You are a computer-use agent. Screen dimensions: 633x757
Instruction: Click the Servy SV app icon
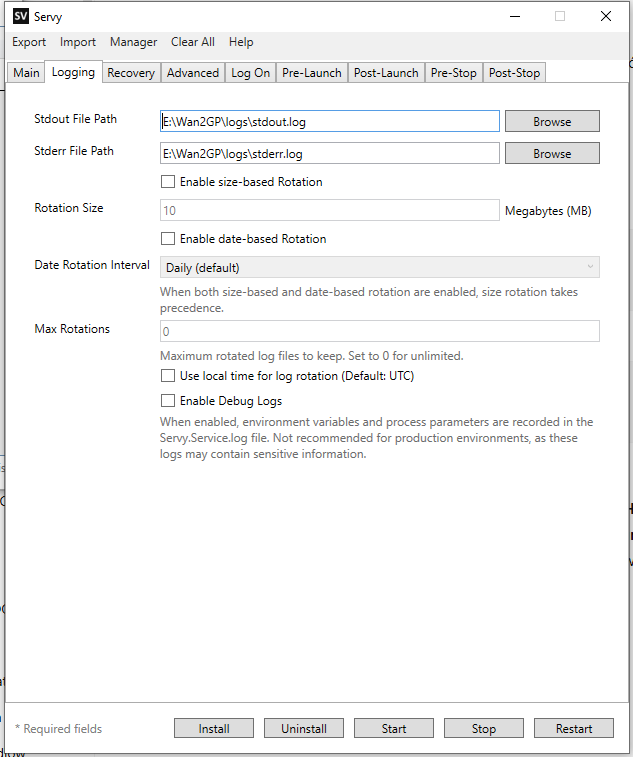tap(21, 16)
